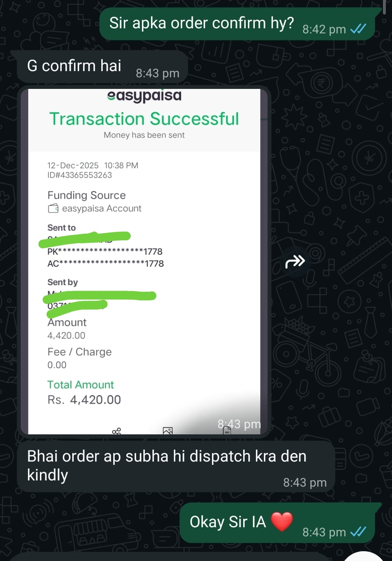Select the "Bhai order ap subha hi dispatch" message
The image size is (392, 561).
tap(176, 466)
